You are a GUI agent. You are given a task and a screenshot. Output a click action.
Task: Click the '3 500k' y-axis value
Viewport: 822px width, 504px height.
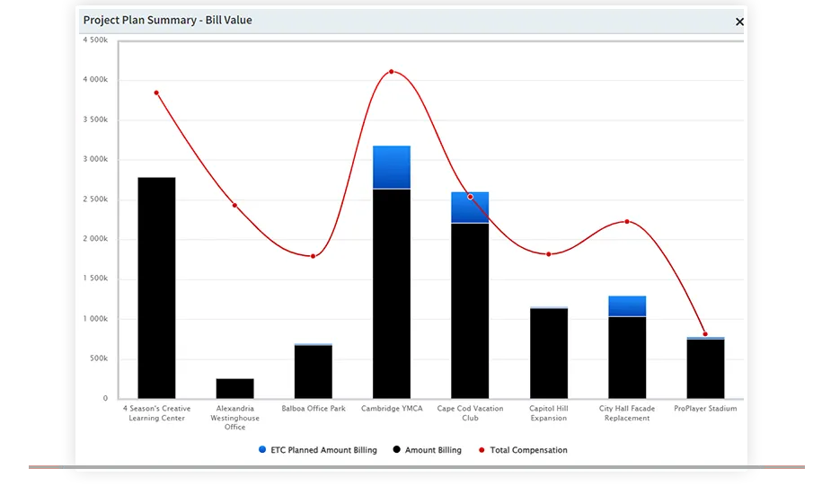tap(95, 119)
